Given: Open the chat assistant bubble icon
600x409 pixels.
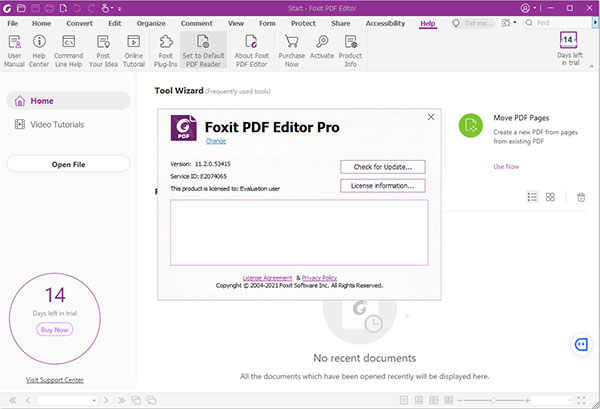Looking at the screenshot, I should tap(582, 344).
